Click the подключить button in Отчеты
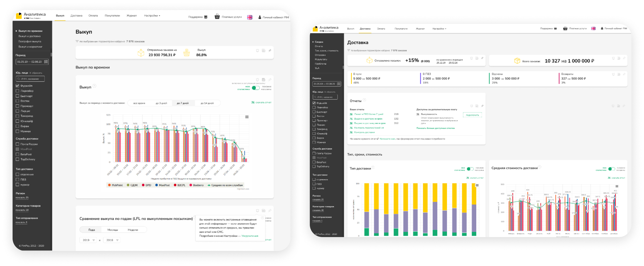Screen dimensions: 644x266 [472, 115]
